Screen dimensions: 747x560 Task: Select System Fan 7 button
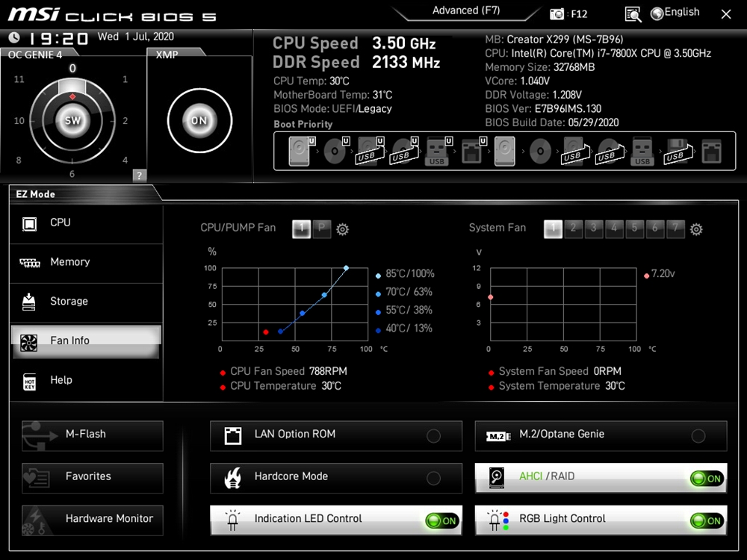pyautogui.click(x=675, y=229)
